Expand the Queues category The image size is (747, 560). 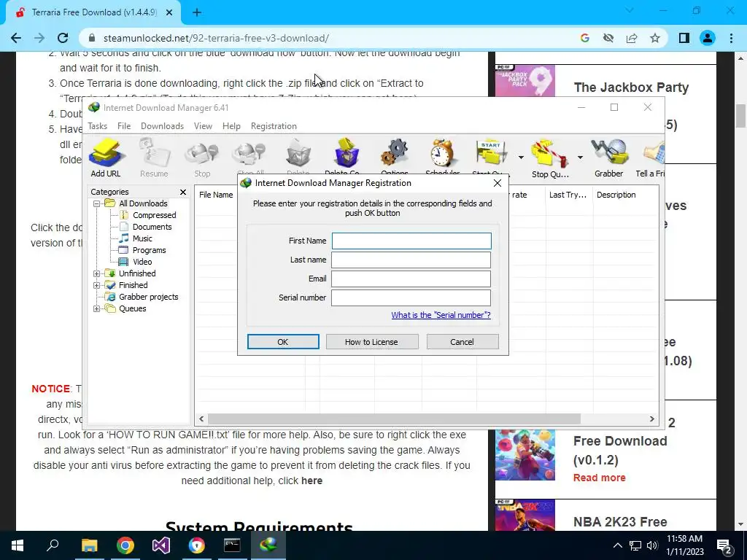pyautogui.click(x=97, y=308)
